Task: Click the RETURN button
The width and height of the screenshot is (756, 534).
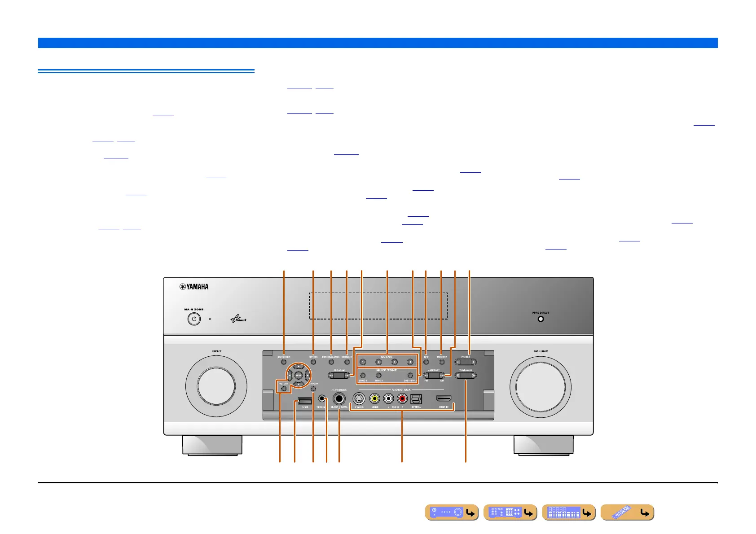Action: click(284, 389)
